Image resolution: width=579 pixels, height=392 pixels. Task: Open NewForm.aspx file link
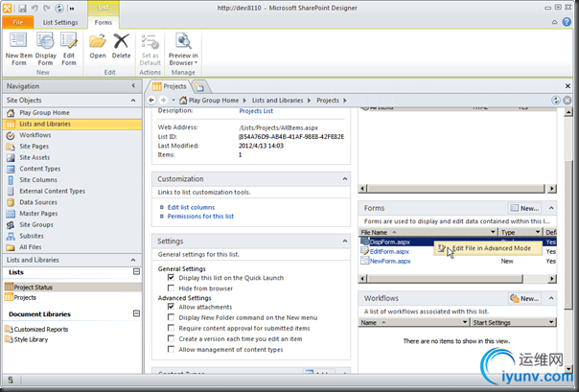(x=390, y=261)
